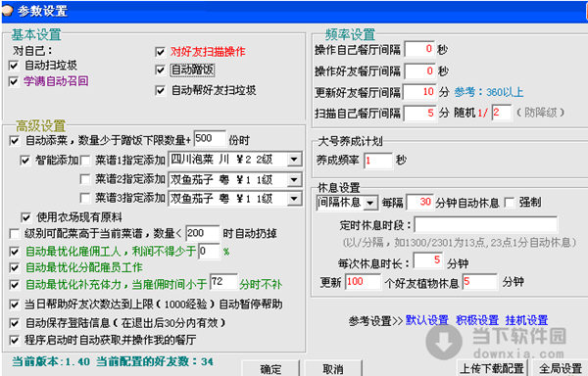Screen dimensions: 588x376
Task: Click 更新 friends count field with 100
Action: tap(364, 282)
